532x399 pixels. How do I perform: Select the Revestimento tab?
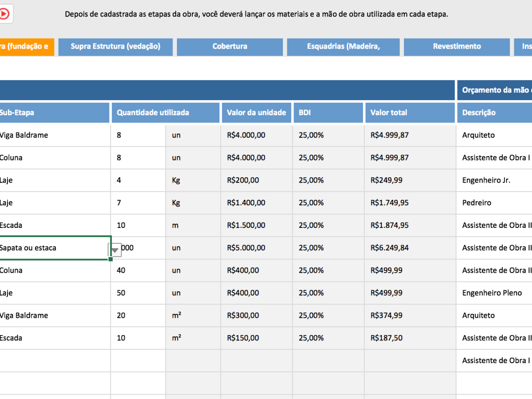click(457, 47)
